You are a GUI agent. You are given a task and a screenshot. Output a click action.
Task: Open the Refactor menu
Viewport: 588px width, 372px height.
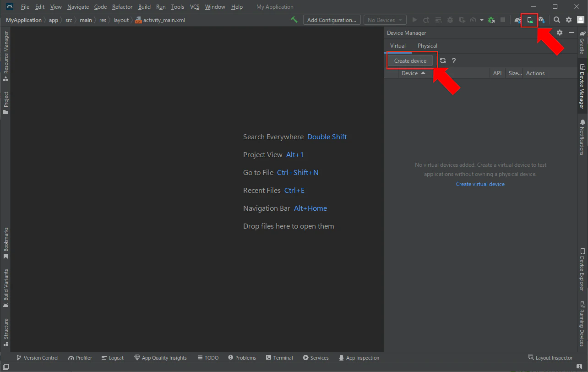[x=122, y=7]
